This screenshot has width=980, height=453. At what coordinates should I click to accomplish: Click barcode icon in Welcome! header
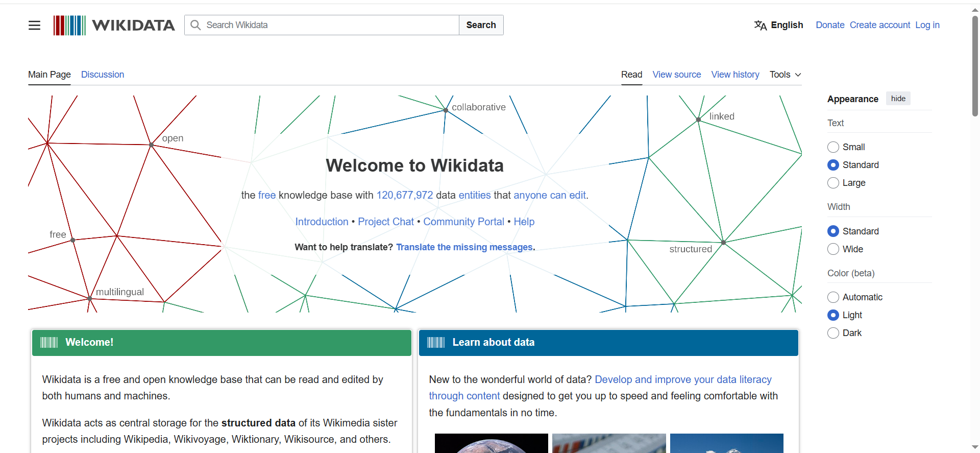point(49,342)
